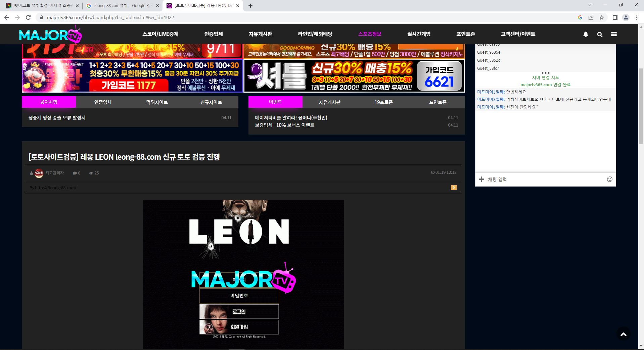
Task: Click the search magnifier icon
Action: pyautogui.click(x=600, y=34)
